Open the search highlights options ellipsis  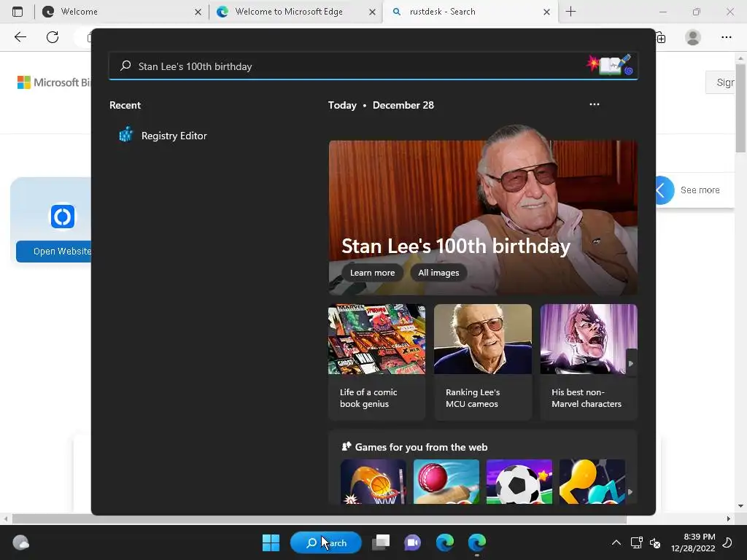click(x=594, y=104)
